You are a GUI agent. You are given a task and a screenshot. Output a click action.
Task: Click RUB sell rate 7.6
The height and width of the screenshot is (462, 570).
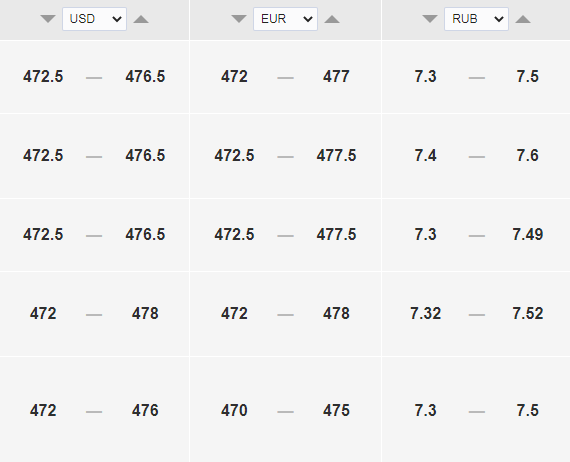528,156
